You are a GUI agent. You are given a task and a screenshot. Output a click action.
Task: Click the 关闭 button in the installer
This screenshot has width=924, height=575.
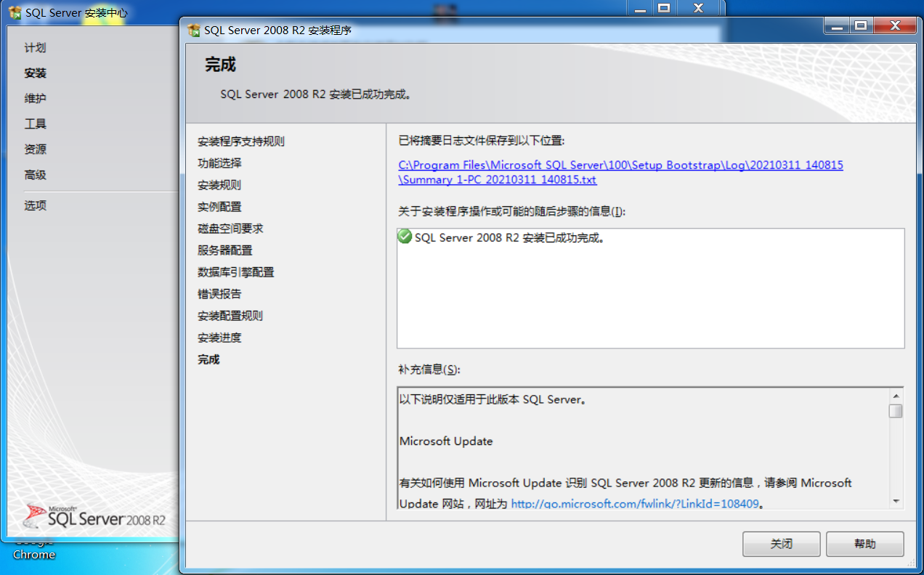tap(781, 544)
